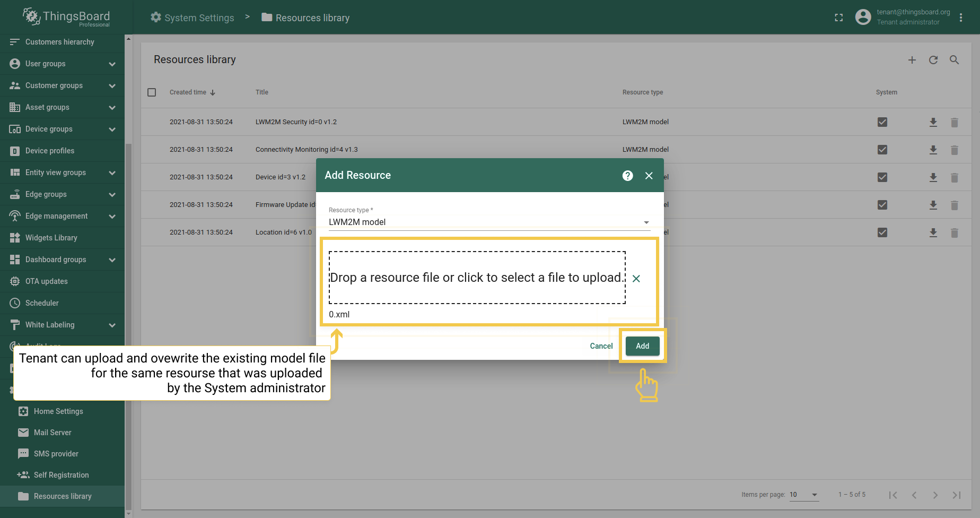Open help in Add Resource dialog
The image size is (980, 518).
[628, 176]
